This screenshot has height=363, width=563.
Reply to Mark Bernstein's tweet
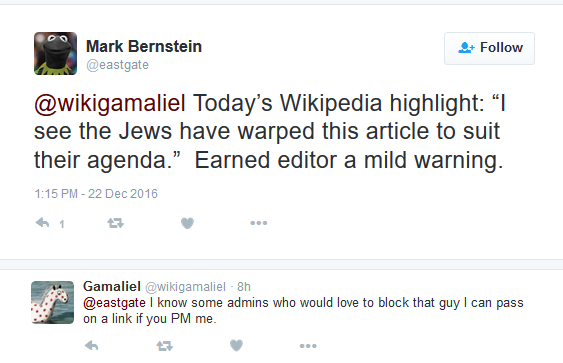point(43,223)
